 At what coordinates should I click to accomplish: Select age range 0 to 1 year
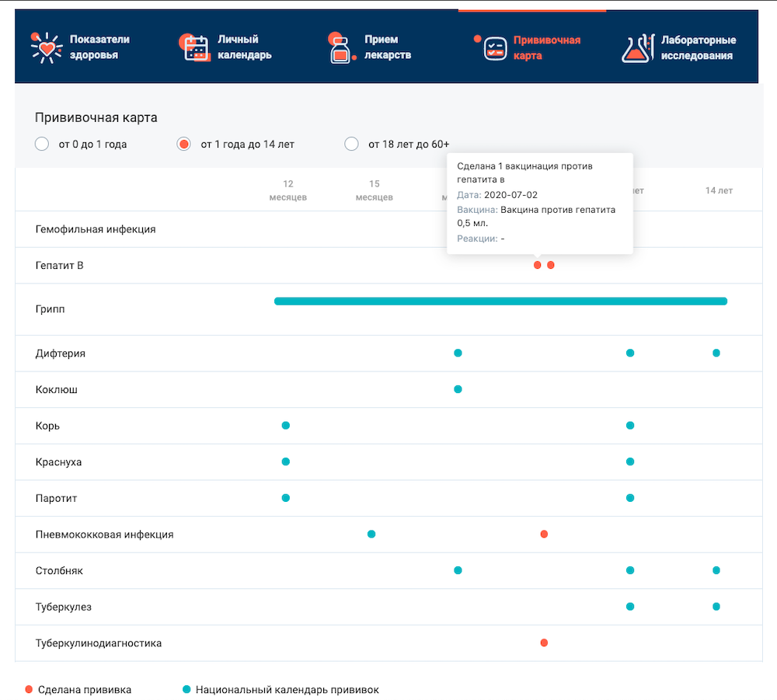[41, 144]
